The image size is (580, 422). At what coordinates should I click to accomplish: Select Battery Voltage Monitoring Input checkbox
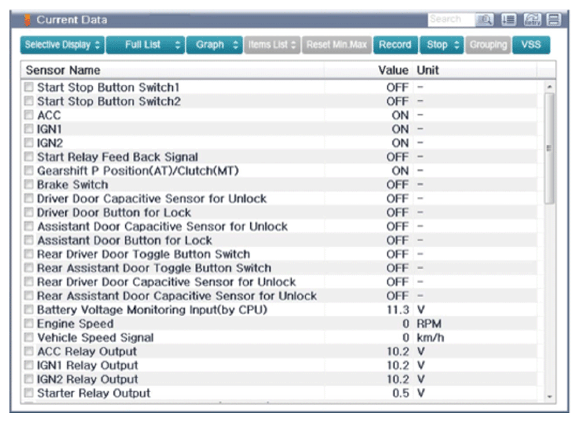28,309
